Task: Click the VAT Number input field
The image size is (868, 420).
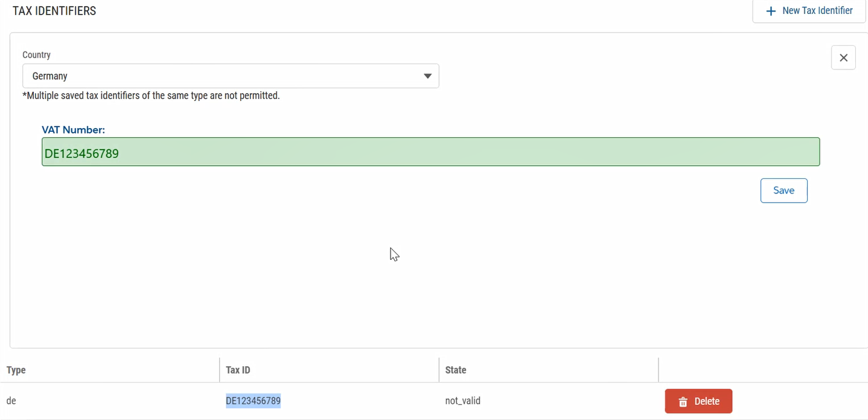Action: coord(430,152)
